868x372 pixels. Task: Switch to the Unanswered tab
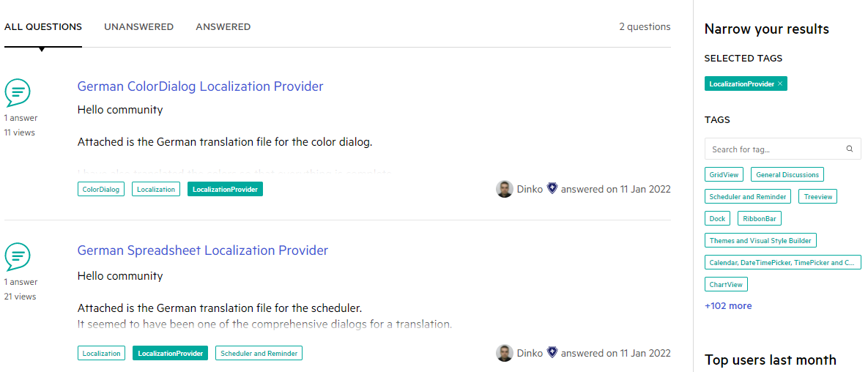coord(139,26)
